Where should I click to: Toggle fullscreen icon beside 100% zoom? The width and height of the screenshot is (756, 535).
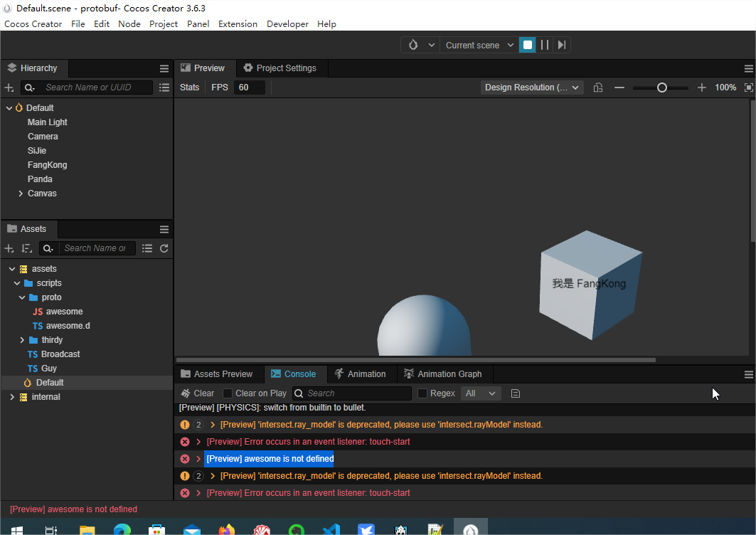(748, 88)
